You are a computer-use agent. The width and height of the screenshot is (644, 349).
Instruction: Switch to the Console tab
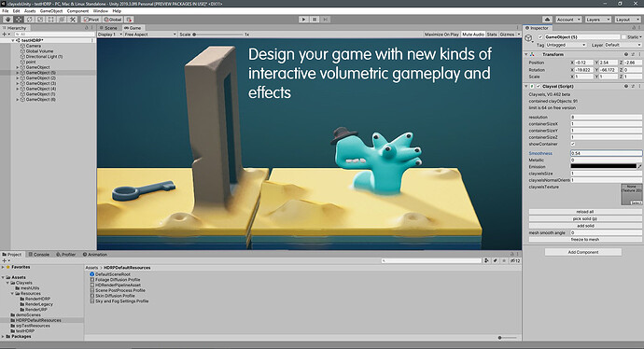pyautogui.click(x=38, y=255)
